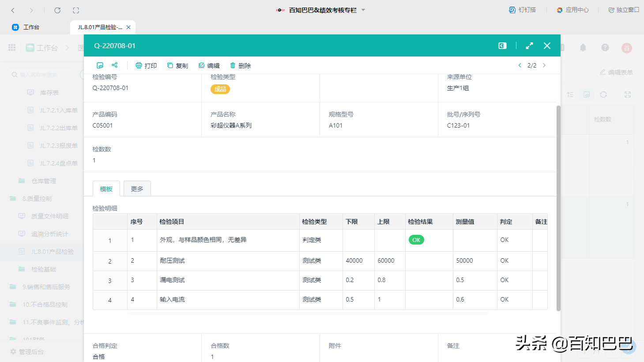644x362 pixels.
Task: Reload the page with refresh icon
Action: 57,10
